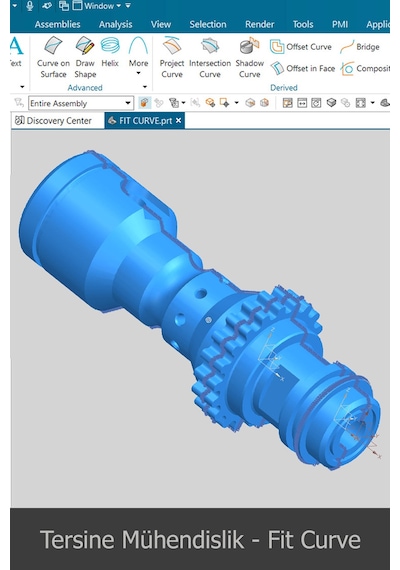Click the Intersection Curve command
The width and height of the screenshot is (400, 570).
[x=210, y=57]
